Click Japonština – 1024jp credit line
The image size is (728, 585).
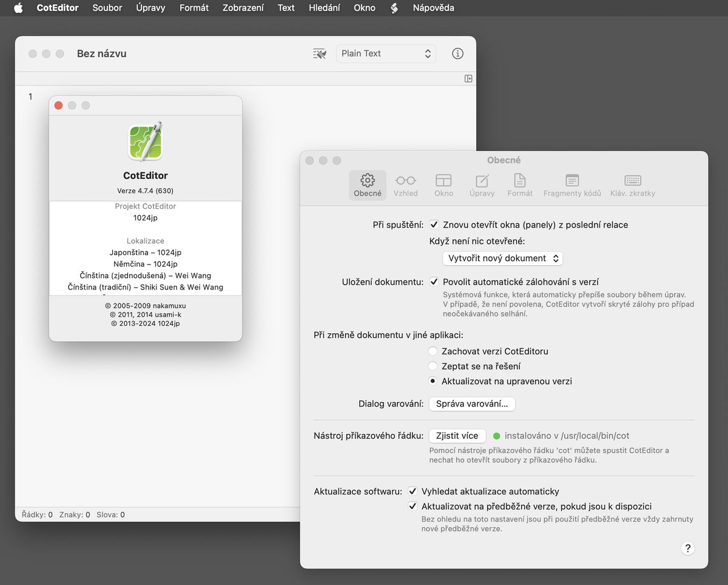pyautogui.click(x=146, y=252)
